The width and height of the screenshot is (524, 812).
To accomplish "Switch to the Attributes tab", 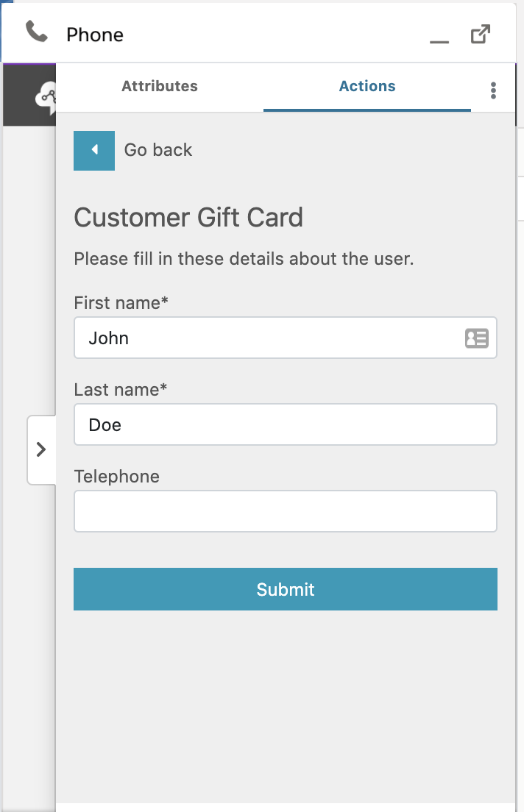I will coord(160,86).
